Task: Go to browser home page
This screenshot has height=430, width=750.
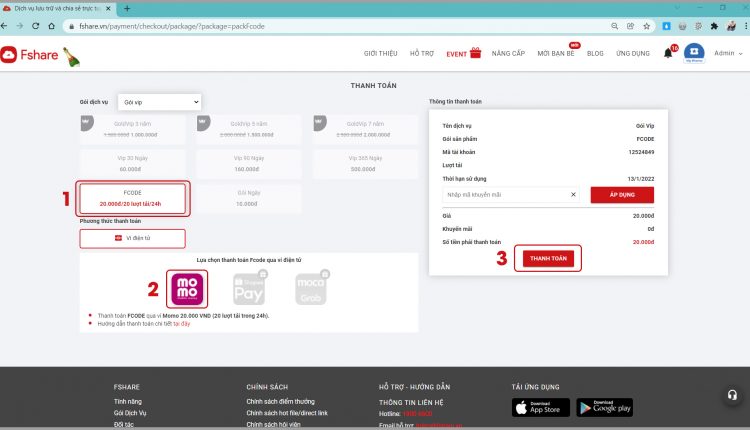Action: click(52, 26)
